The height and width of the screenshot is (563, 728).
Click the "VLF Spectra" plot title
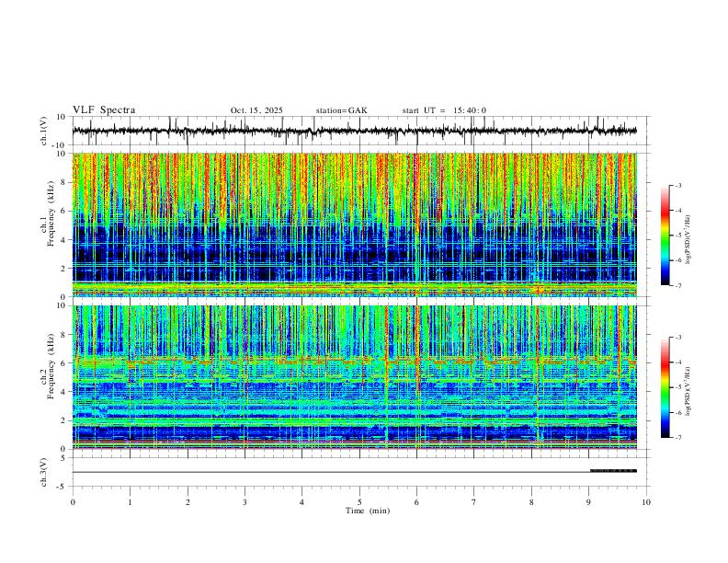104,110
